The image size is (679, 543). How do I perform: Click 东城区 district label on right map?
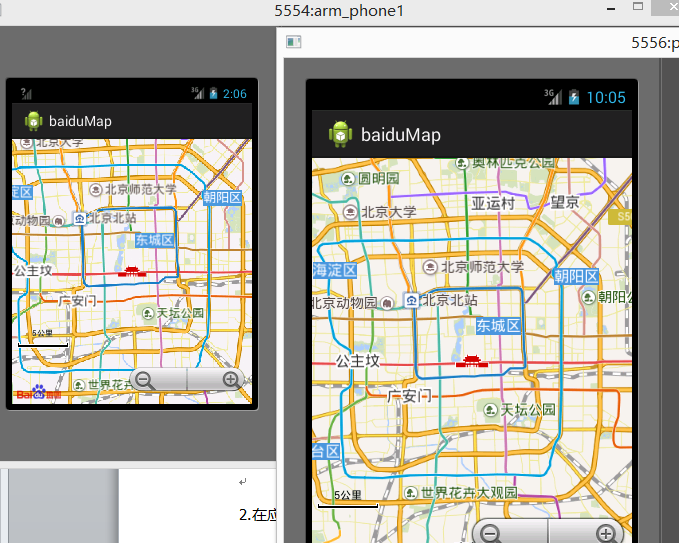(x=498, y=326)
